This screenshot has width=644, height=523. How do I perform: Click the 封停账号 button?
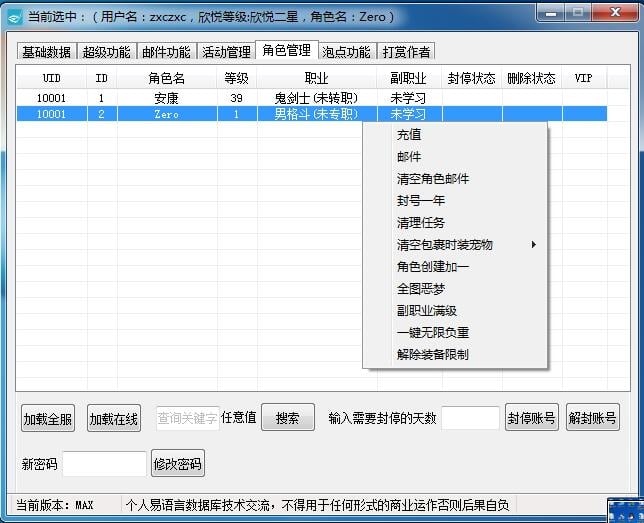tap(531, 419)
